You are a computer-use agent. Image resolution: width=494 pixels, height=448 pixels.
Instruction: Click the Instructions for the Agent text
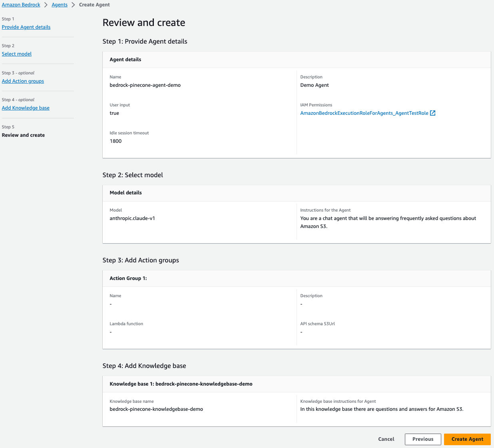coord(388,222)
